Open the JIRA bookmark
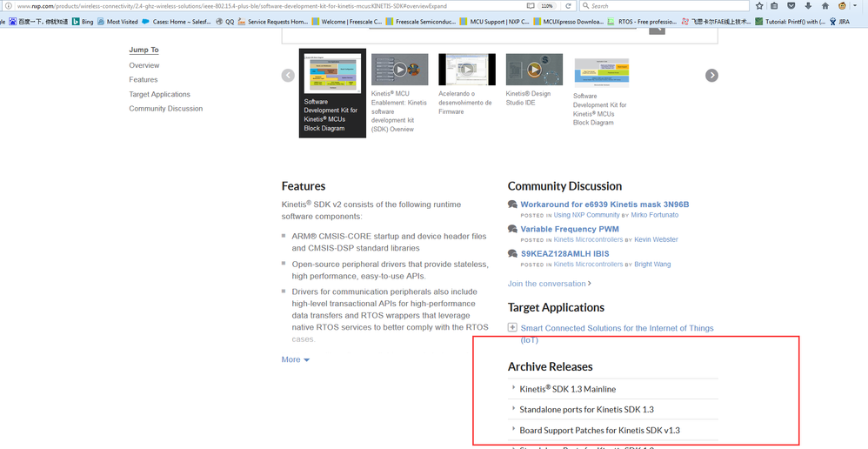 click(x=839, y=22)
